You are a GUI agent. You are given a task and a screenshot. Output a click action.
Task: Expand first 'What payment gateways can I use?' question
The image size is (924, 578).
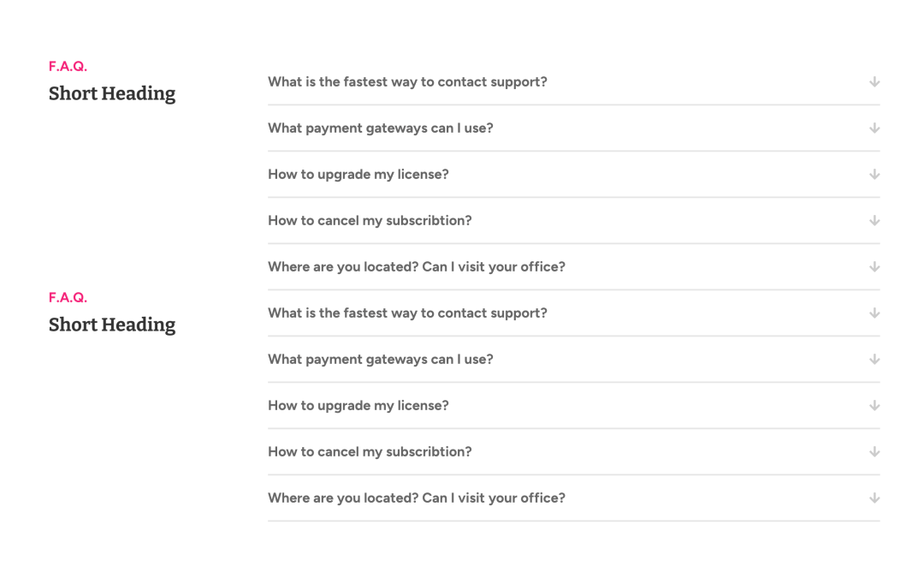pos(574,128)
